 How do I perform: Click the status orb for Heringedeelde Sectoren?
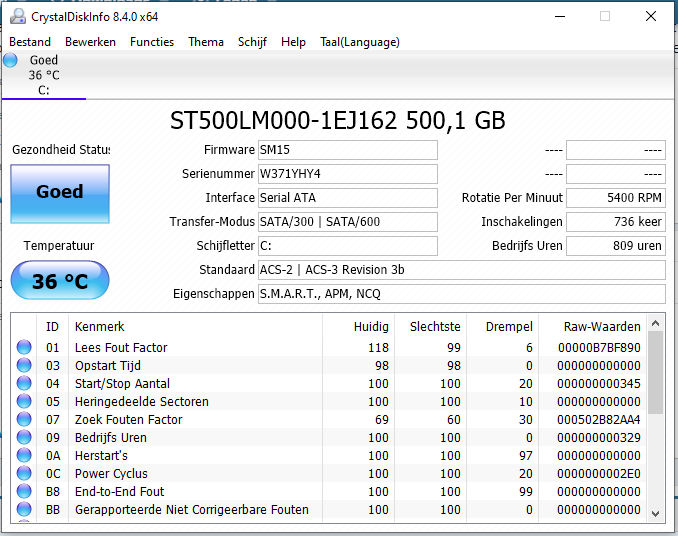(24, 402)
